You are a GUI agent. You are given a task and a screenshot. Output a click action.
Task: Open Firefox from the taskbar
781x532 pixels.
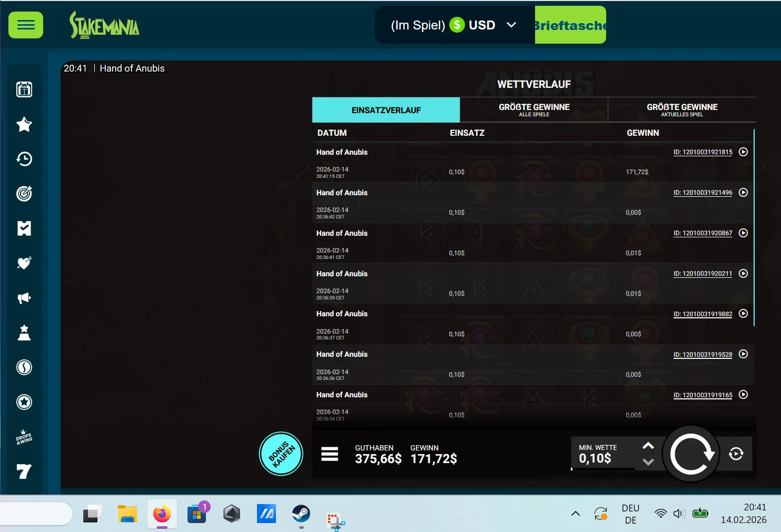click(x=162, y=514)
